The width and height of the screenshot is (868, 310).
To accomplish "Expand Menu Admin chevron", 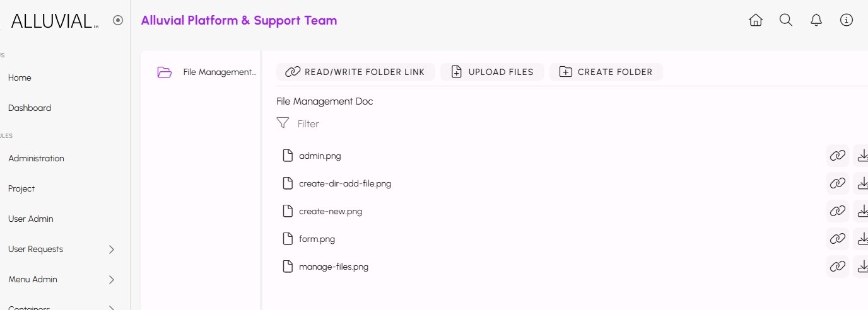I will coord(112,279).
